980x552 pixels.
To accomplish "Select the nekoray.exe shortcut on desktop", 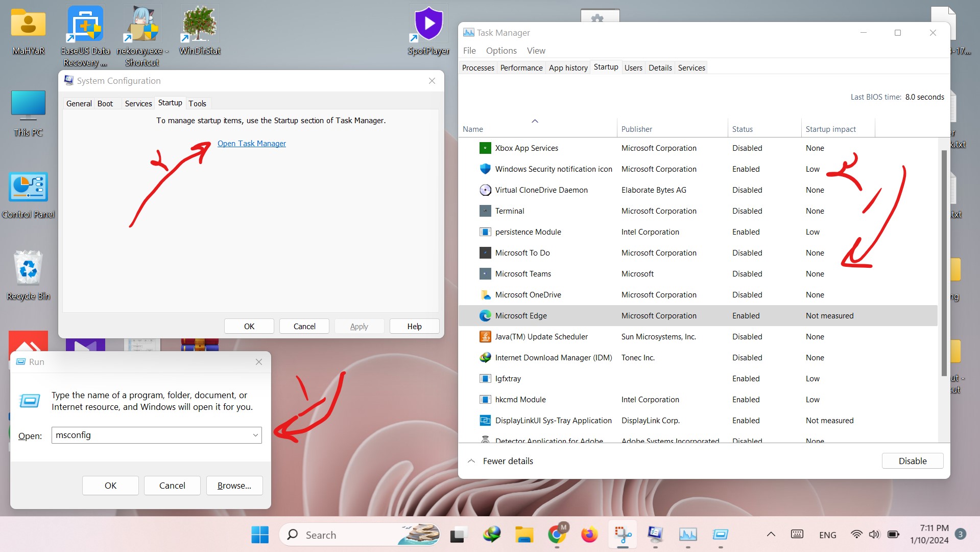I will (x=142, y=36).
